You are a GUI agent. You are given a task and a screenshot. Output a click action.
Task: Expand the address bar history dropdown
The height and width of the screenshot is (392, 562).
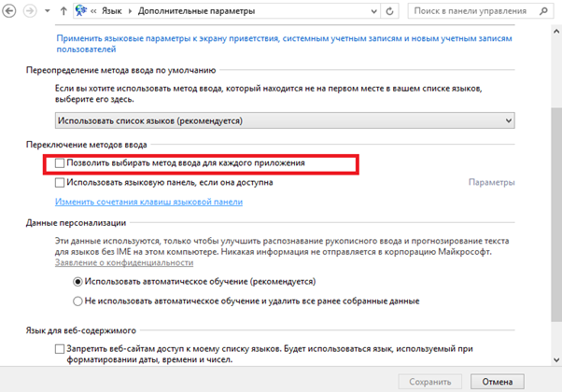373,11
